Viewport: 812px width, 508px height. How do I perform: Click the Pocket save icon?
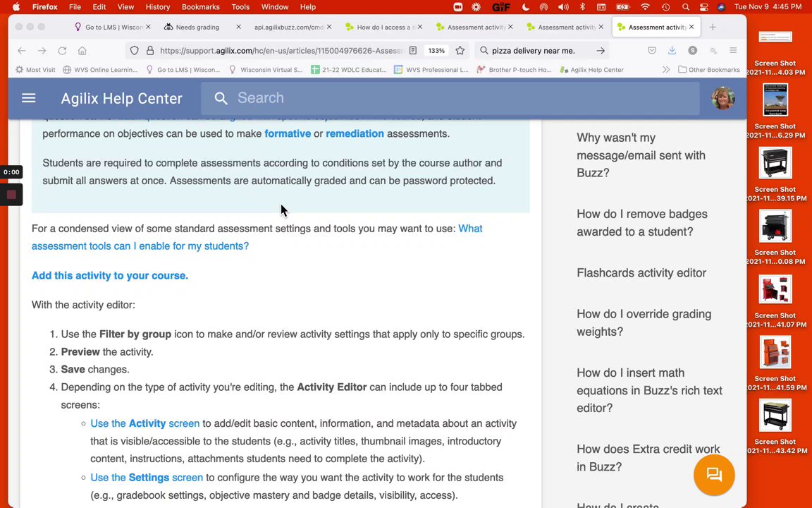click(x=652, y=50)
